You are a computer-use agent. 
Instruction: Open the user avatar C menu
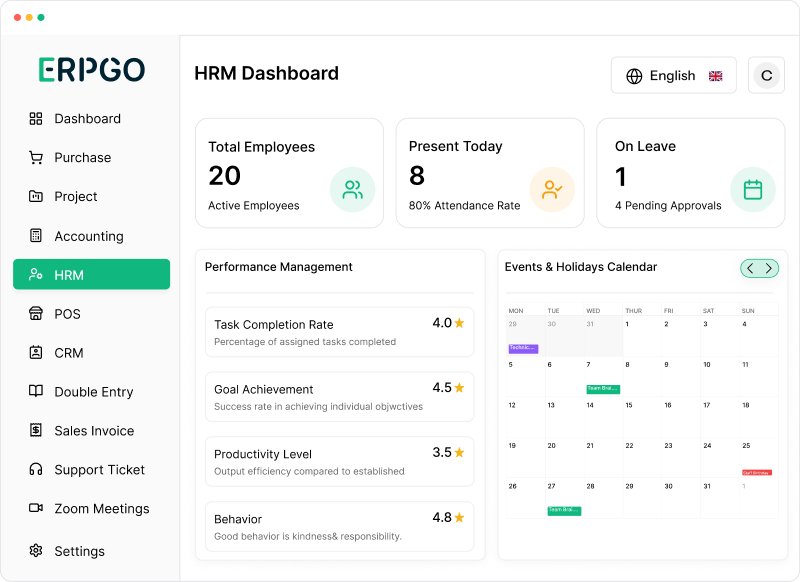pyautogui.click(x=766, y=75)
